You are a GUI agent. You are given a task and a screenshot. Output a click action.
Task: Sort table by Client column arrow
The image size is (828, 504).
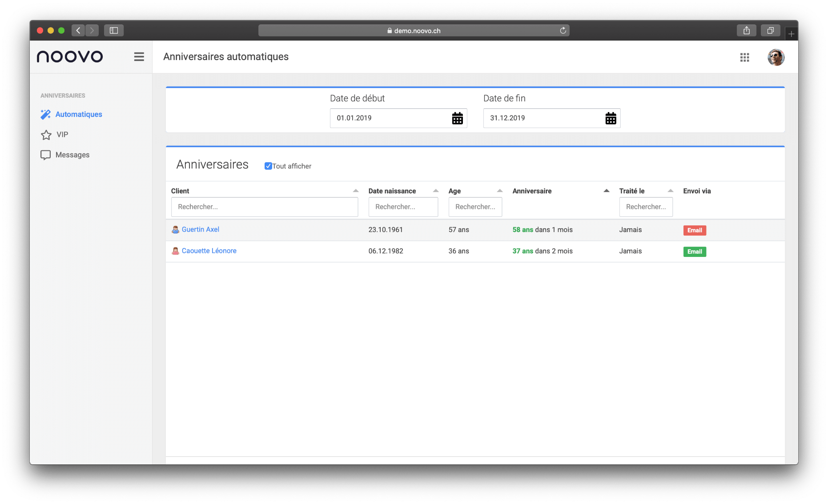tap(355, 191)
